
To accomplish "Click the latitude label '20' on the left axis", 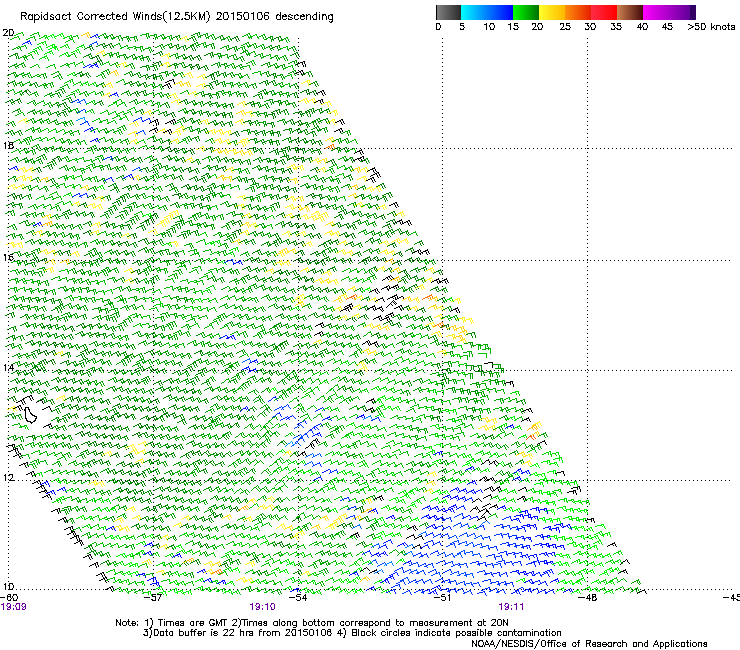I will pos(8,33).
